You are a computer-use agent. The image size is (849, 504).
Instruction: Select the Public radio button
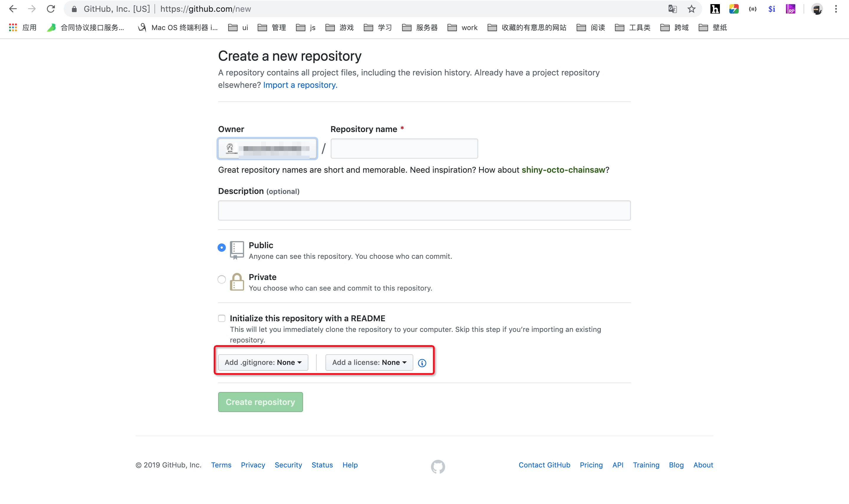[x=221, y=248]
